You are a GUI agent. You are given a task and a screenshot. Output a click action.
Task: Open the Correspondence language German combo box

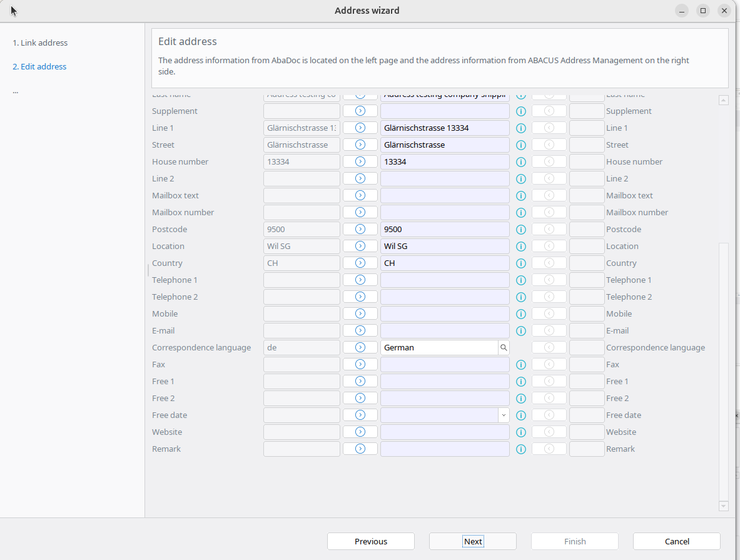pyautogui.click(x=438, y=348)
